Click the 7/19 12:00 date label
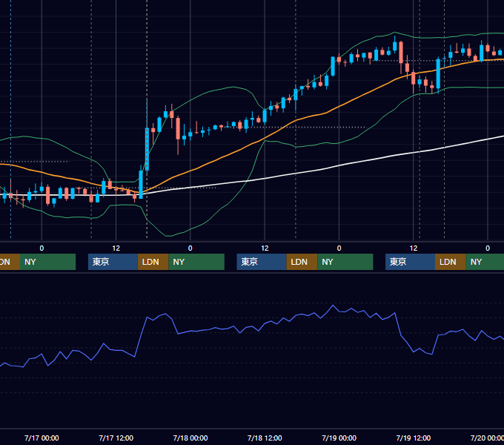504x445 pixels. pos(414,438)
